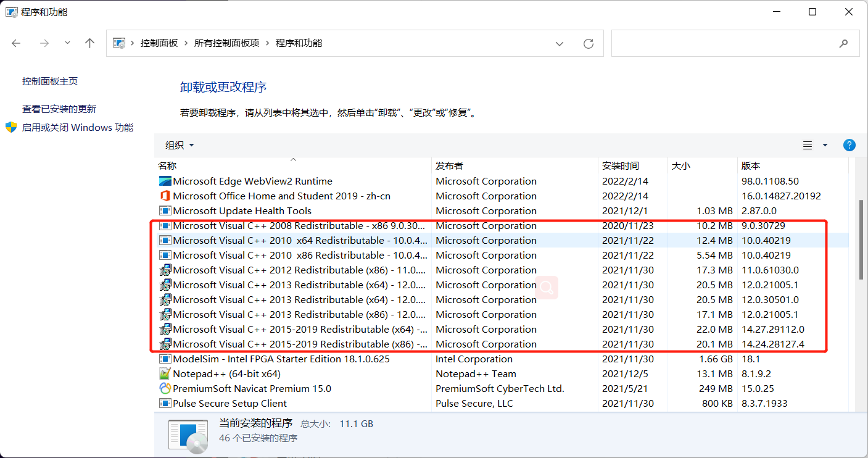868x458 pixels.
Task: Select Microsoft Edge WebView2 Runtime icon
Action: pyautogui.click(x=165, y=181)
